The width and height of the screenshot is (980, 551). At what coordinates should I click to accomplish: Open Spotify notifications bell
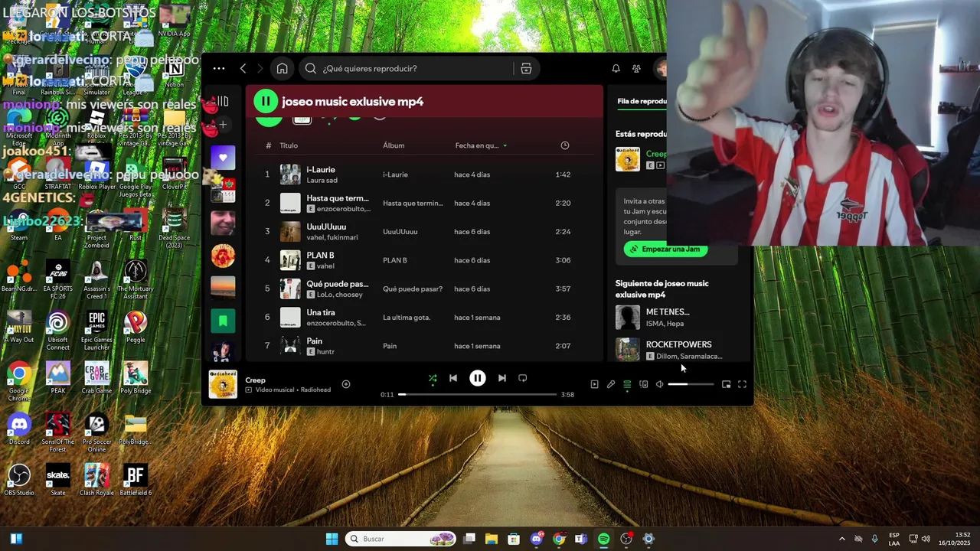[616, 68]
